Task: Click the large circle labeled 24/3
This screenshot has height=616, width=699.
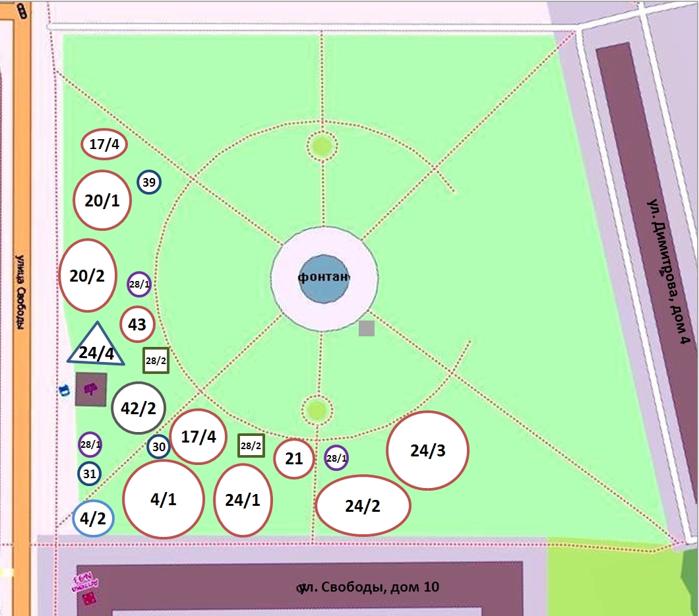Action: (x=427, y=450)
